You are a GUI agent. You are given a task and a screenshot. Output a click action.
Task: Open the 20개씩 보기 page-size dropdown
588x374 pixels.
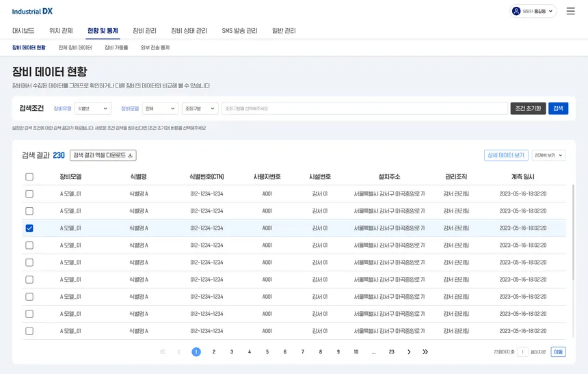point(548,155)
